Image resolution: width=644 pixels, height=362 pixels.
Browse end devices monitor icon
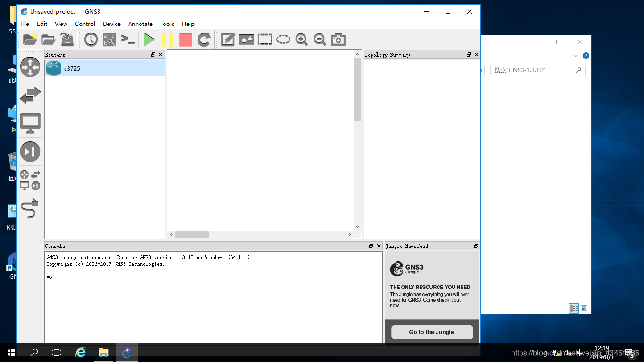coord(30,123)
